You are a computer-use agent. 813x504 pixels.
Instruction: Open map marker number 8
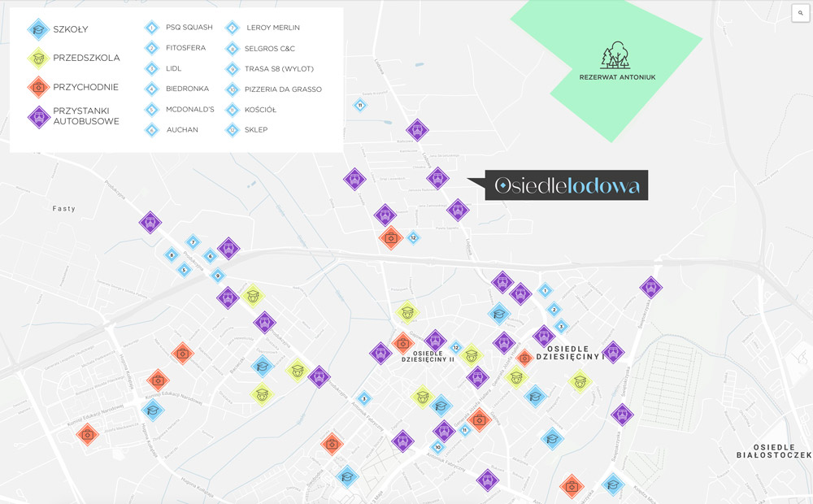[x=172, y=254]
